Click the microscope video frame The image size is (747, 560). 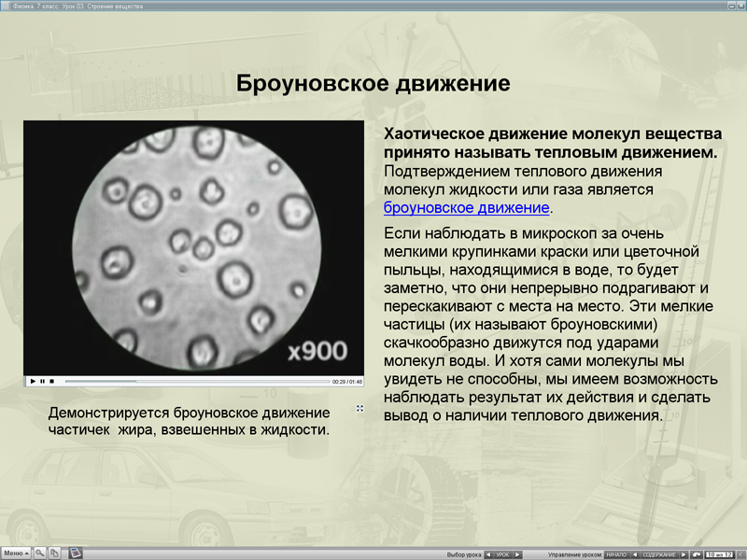pos(194,248)
